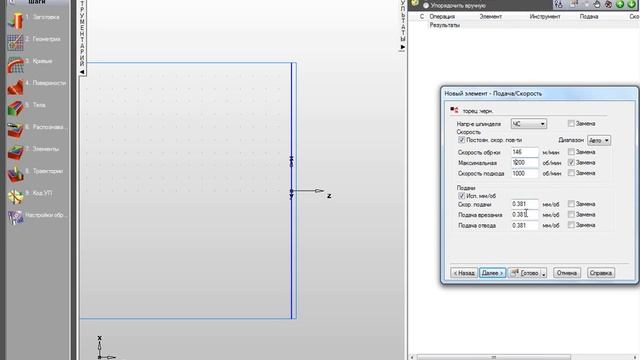640x360 pixels.
Task: Click the green down arrow icon
Action: [631, 4]
